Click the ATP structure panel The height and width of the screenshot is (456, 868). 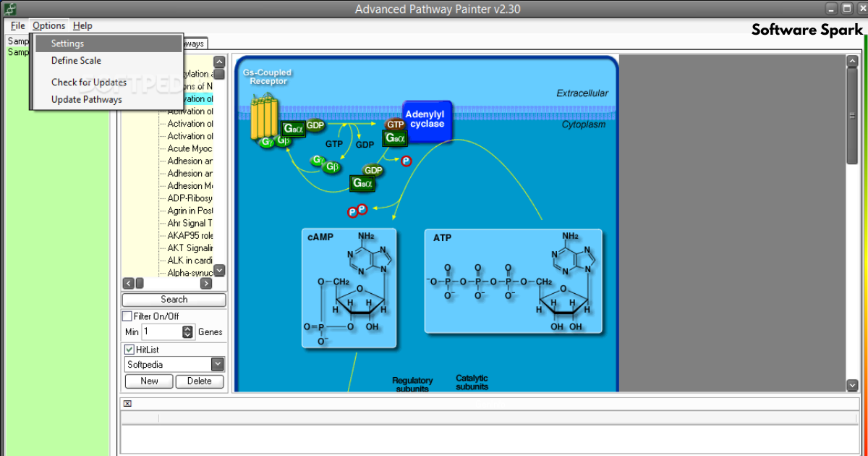(x=513, y=281)
